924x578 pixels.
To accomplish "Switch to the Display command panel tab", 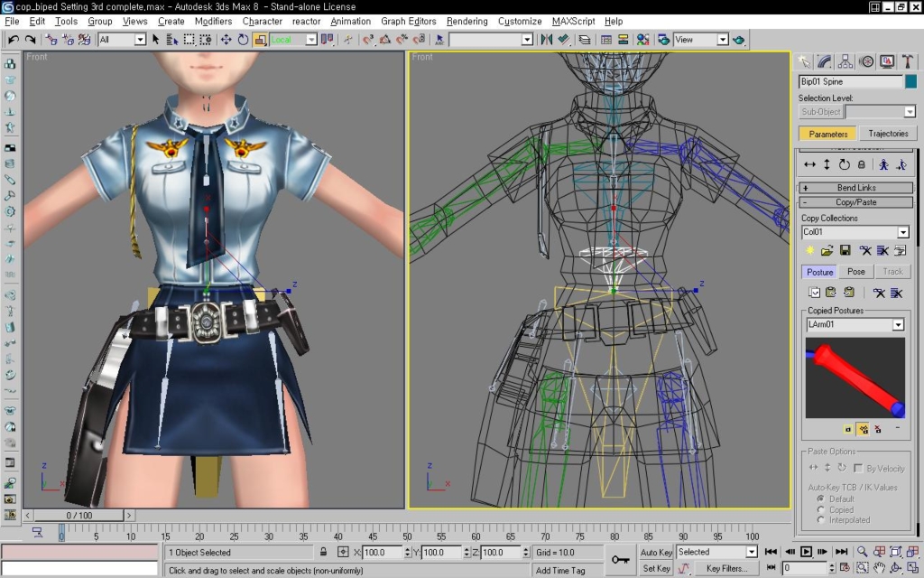I will [887, 61].
